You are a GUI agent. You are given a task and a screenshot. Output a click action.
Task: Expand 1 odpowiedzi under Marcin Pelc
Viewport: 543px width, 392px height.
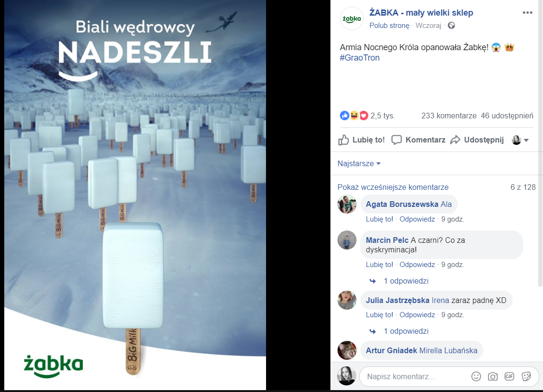[406, 281]
